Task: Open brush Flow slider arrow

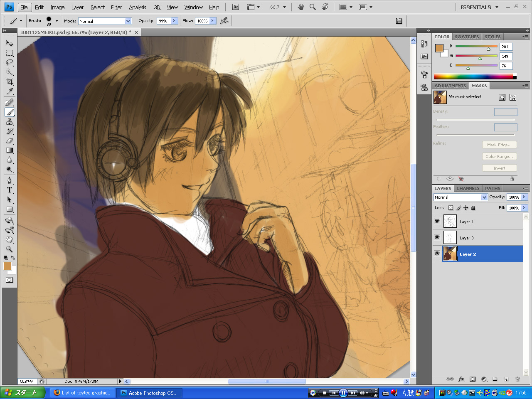Action: click(213, 20)
